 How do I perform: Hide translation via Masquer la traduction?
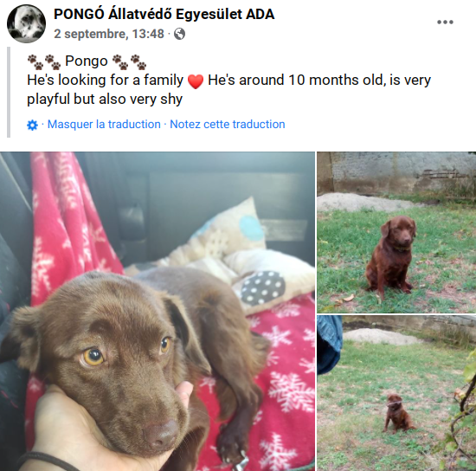(x=104, y=124)
